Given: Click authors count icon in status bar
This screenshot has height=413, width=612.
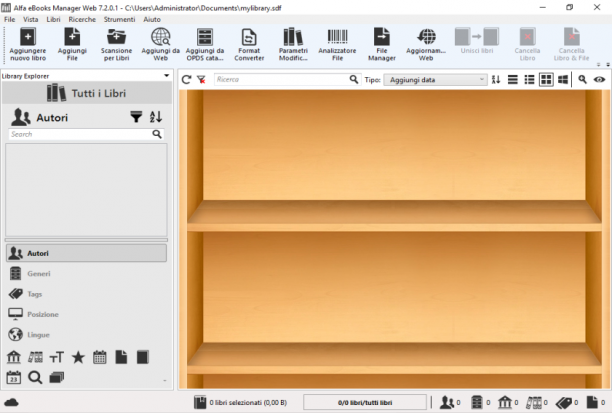Looking at the screenshot, I should coord(447,402).
